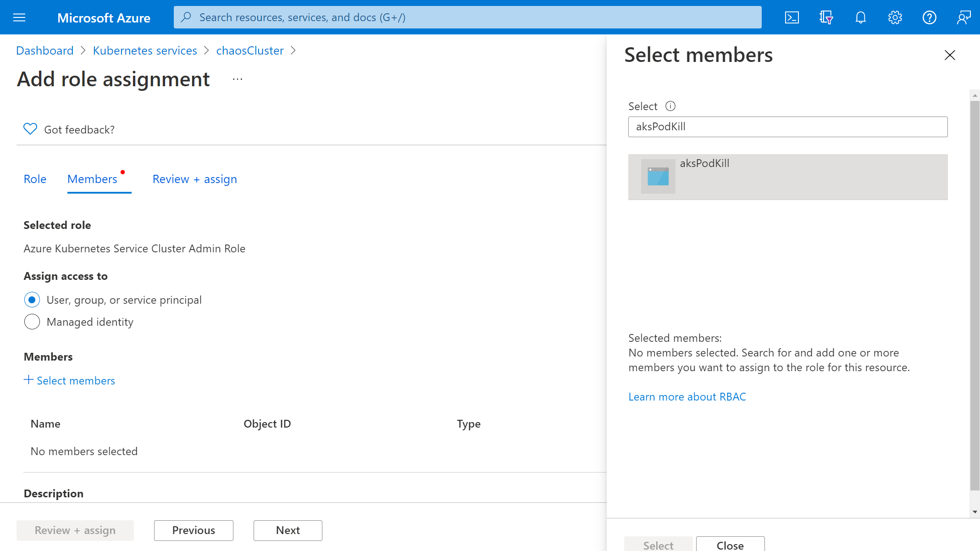The height and width of the screenshot is (551, 980).
Task: Click the Select button in member panel
Action: click(x=658, y=545)
